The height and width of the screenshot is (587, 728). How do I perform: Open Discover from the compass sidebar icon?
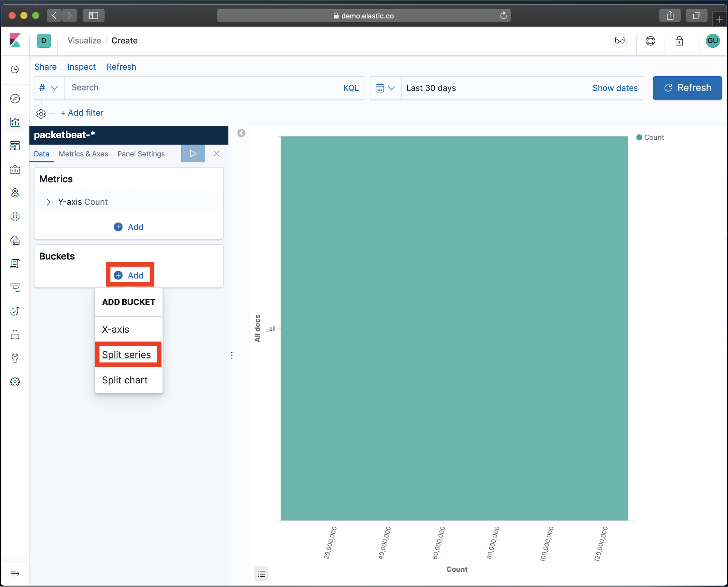click(15, 98)
